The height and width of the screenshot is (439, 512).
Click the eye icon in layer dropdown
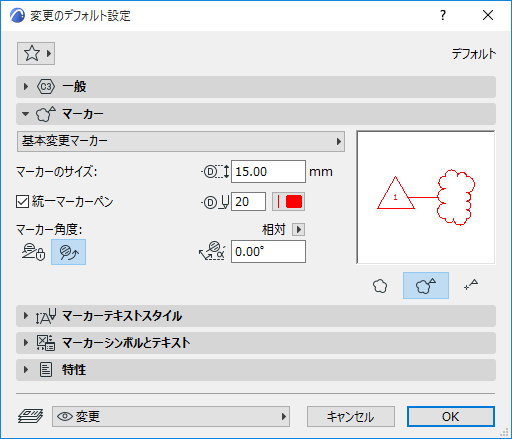[x=65, y=416]
